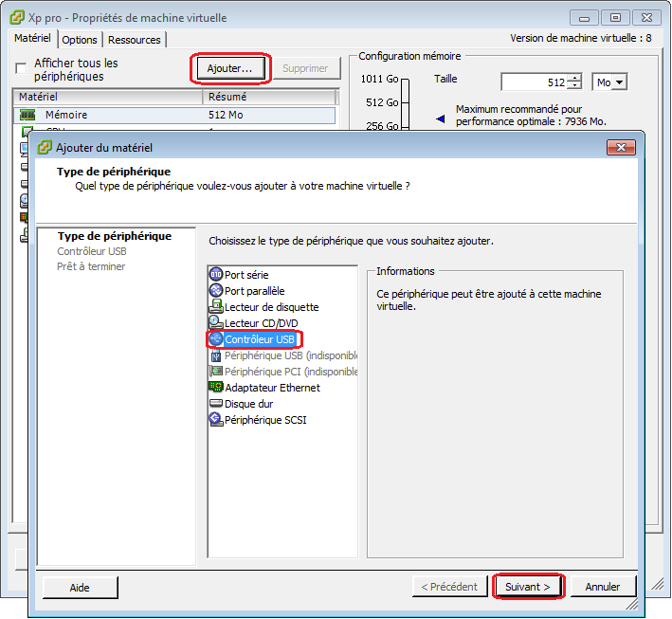Select Périphérique SCSI entry
Image resolution: width=672 pixels, height=619 pixels.
[265, 420]
